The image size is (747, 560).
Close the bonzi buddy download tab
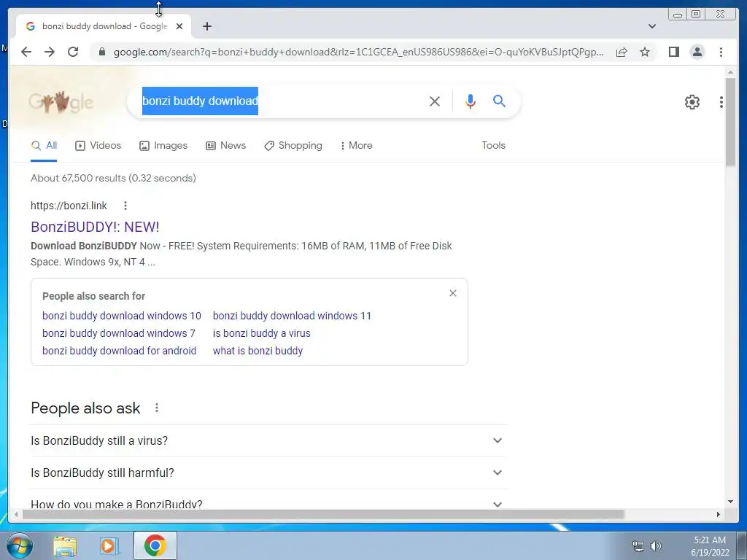coord(179,26)
